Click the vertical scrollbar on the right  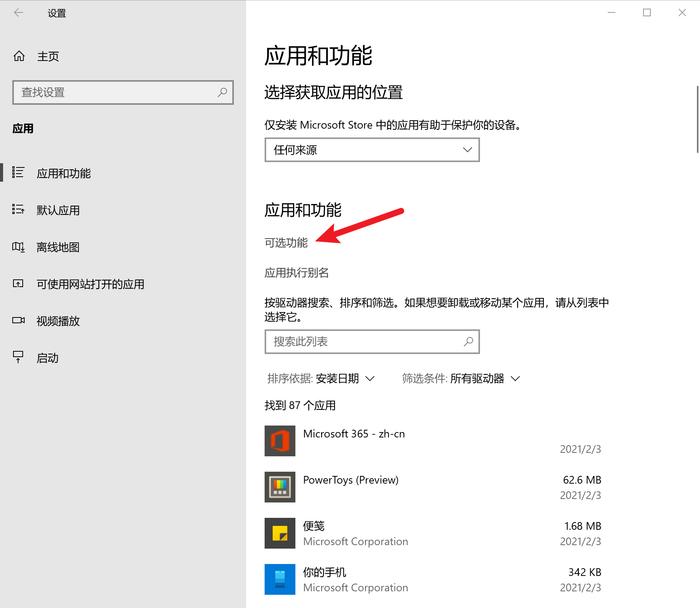(697, 119)
